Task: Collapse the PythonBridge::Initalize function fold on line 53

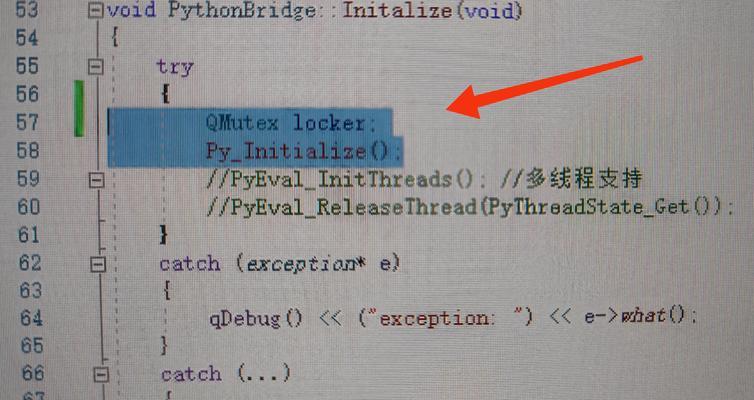Action: coord(95,10)
